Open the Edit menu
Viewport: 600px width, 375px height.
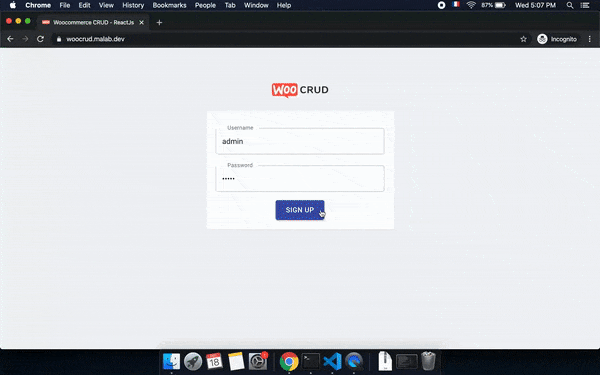[x=84, y=5]
